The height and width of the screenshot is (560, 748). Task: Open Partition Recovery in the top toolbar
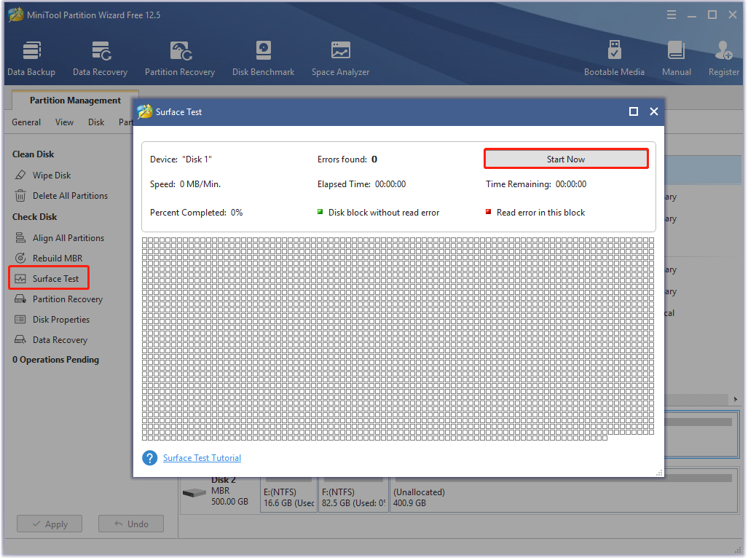pos(180,58)
